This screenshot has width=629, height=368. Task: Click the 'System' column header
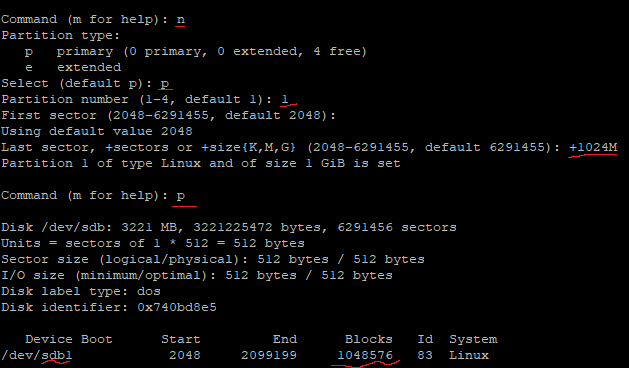473,340
